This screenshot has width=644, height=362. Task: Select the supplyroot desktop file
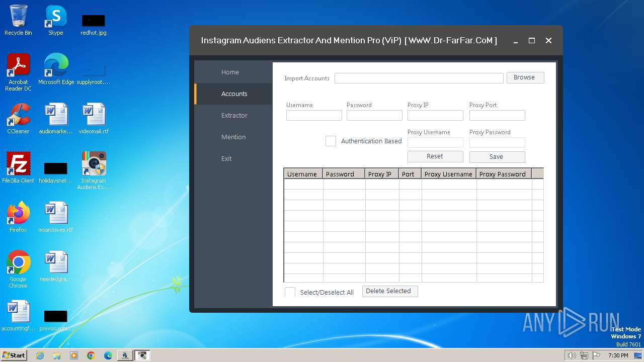click(93, 73)
